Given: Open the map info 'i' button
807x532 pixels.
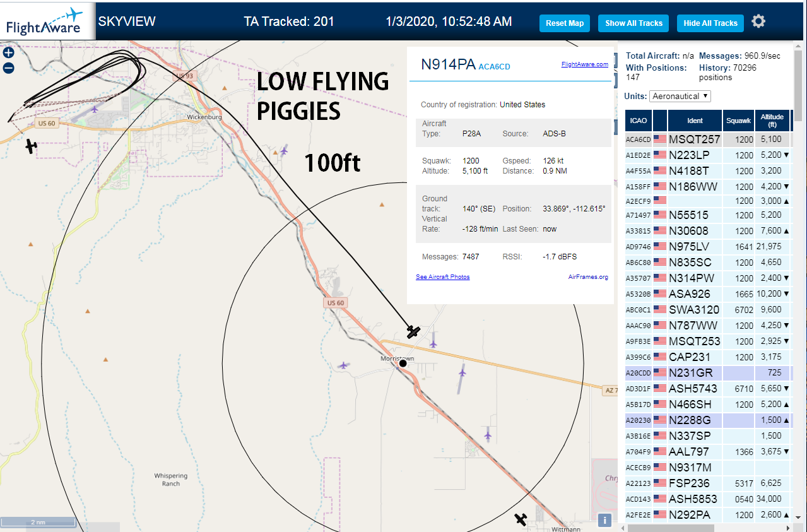Looking at the screenshot, I should [x=604, y=520].
